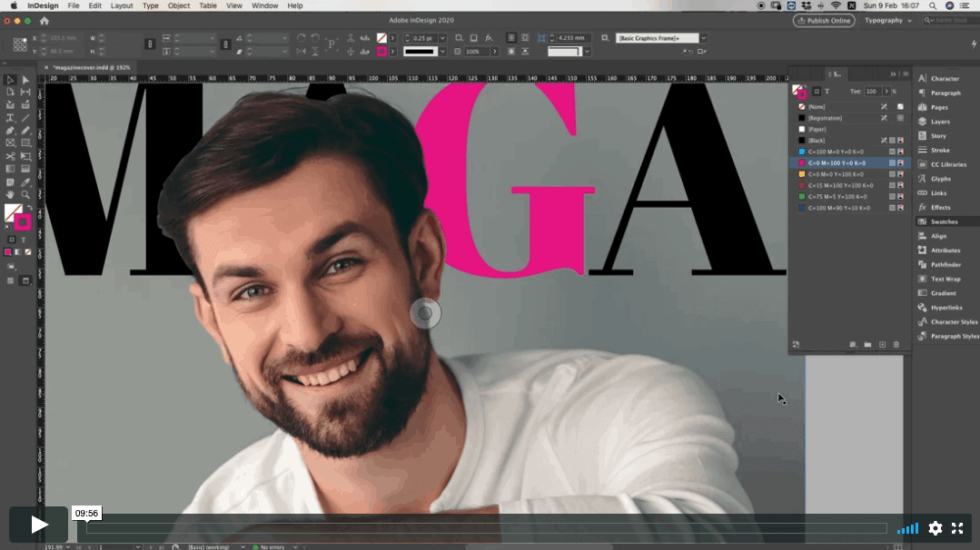Open the Object menu
Image resolution: width=980 pixels, height=550 pixels.
click(179, 5)
